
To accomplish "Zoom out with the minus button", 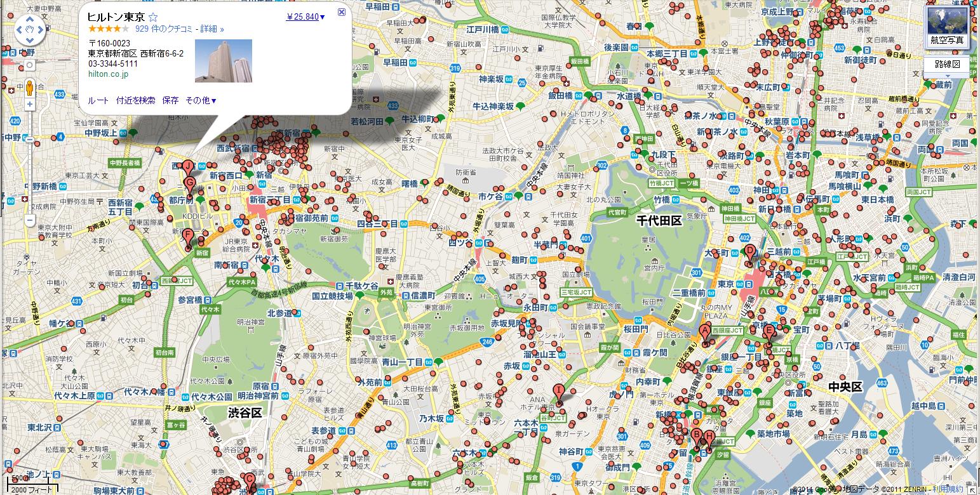I will [30, 221].
